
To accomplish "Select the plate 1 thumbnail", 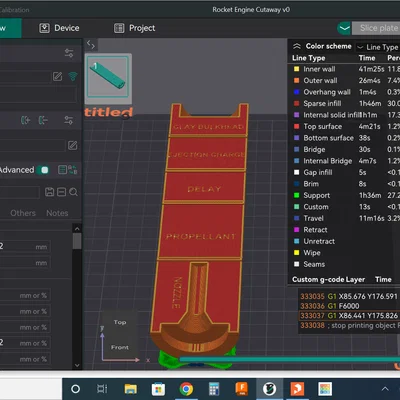I will (108, 77).
